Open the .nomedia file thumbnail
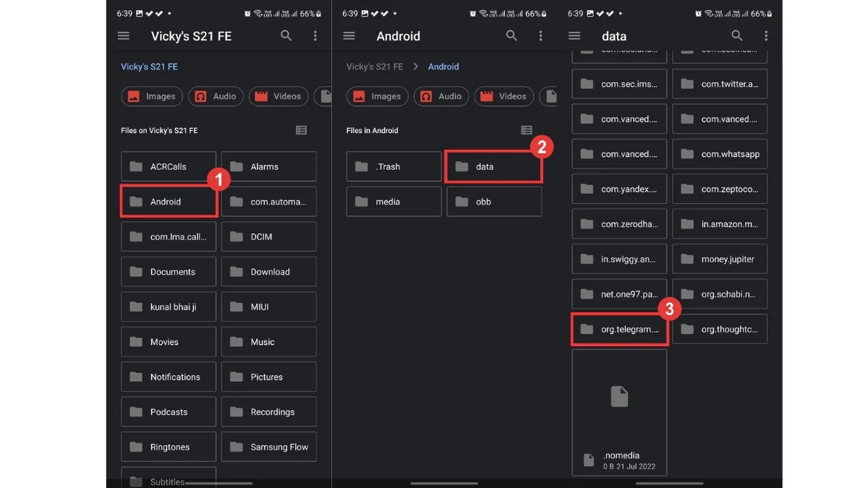This screenshot has width=868, height=488. tap(619, 413)
